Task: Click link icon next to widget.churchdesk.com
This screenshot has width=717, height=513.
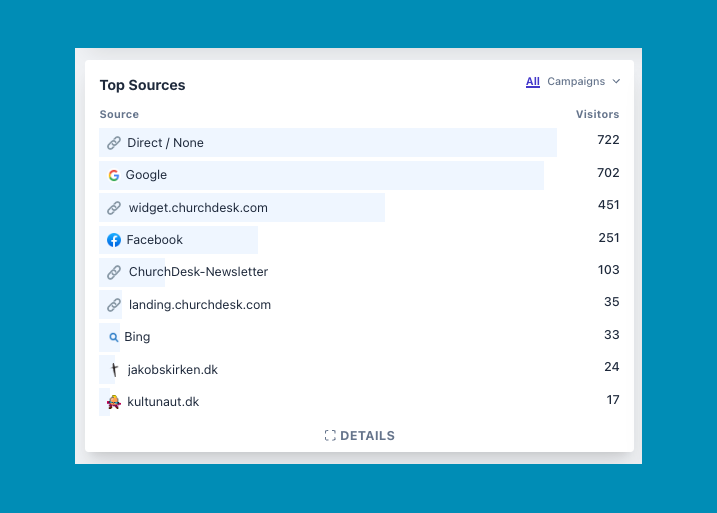Action: [x=114, y=208]
